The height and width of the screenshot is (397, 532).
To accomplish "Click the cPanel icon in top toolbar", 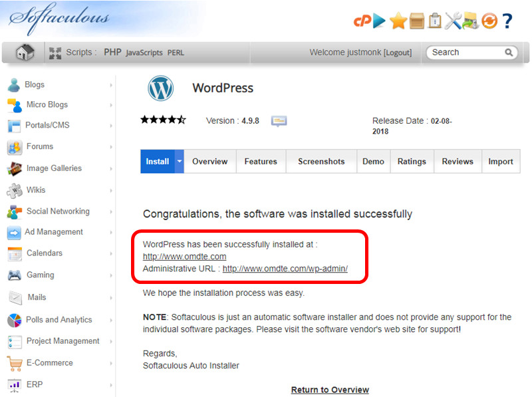I will 362,21.
